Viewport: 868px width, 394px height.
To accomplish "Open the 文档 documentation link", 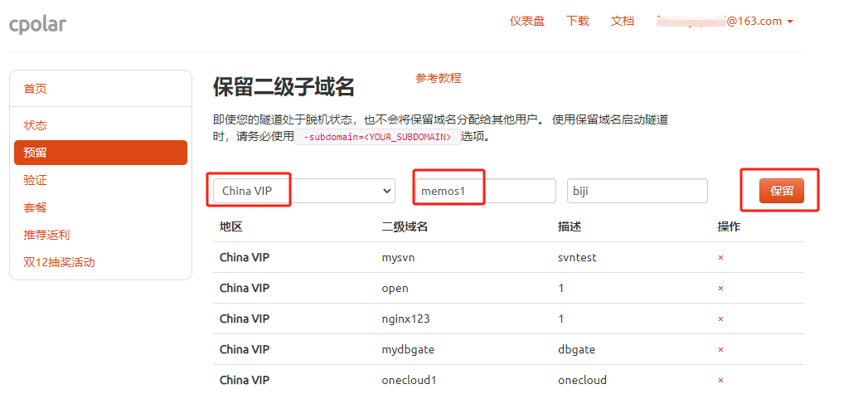I will 623,21.
